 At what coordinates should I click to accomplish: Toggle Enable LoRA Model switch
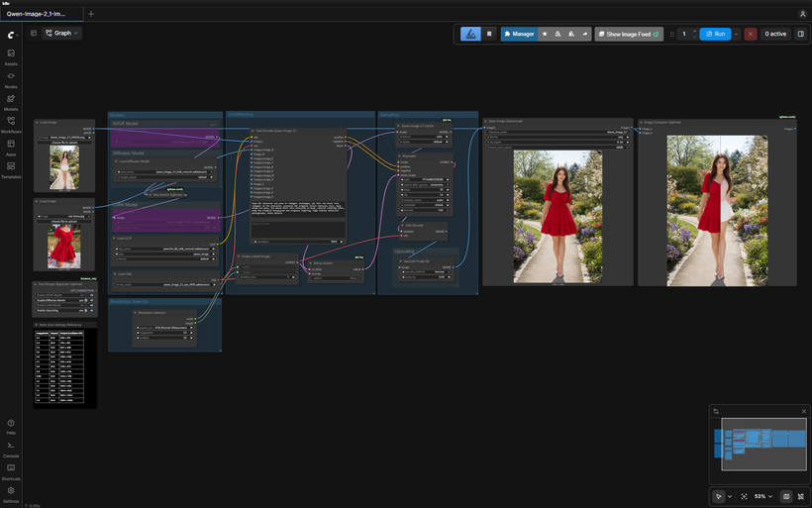[86, 306]
